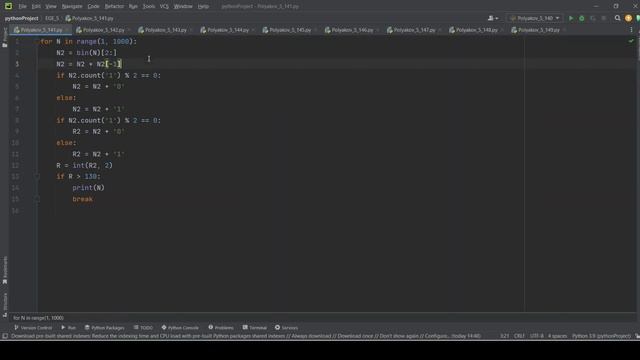The image size is (640, 360).
Task: Close the Polyakov_5_142.py tab
Action: coord(129,30)
